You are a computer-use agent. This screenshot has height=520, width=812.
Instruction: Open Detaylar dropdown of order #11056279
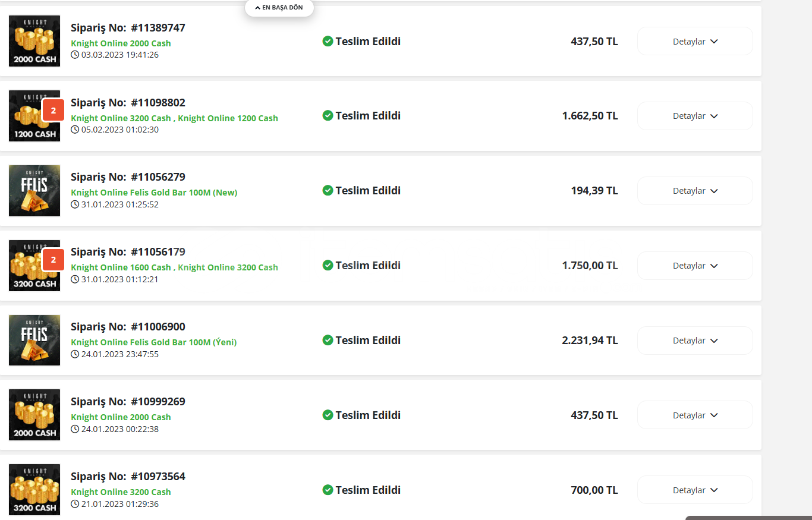pos(695,191)
